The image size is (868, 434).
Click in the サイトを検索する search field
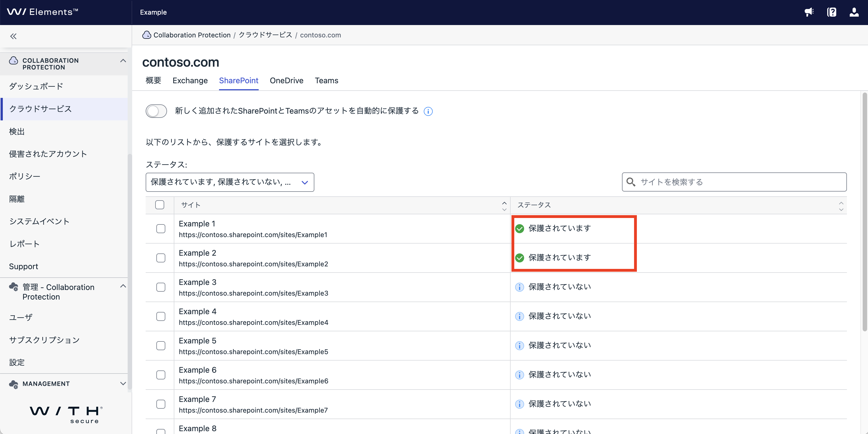734,182
